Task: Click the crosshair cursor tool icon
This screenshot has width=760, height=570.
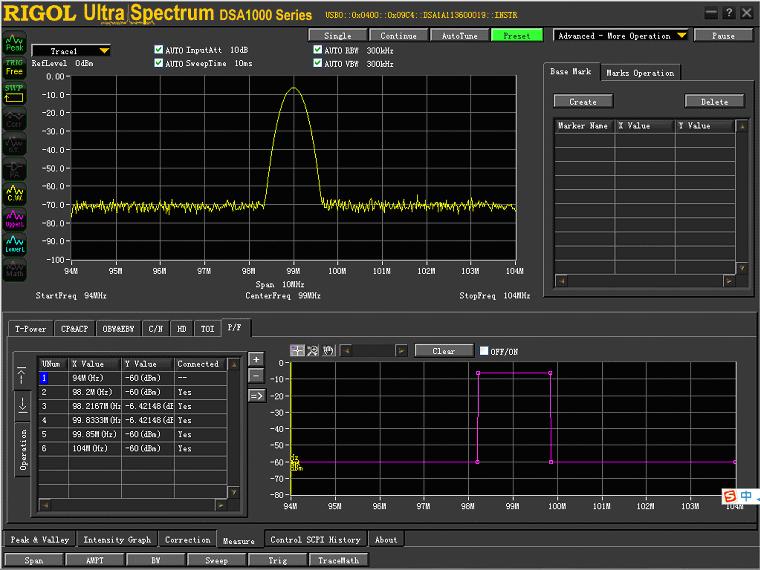Action: click(297, 351)
